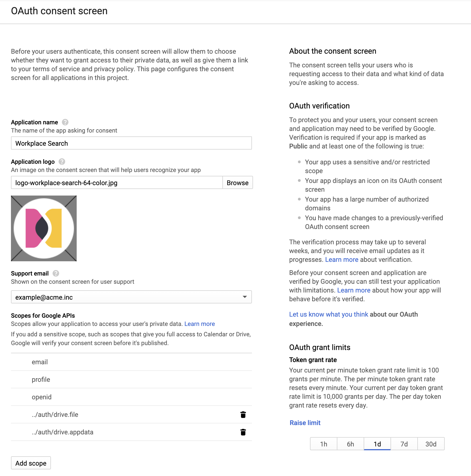The width and height of the screenshot is (471, 476).
Task: Click Let us know what you think
Action: (329, 314)
